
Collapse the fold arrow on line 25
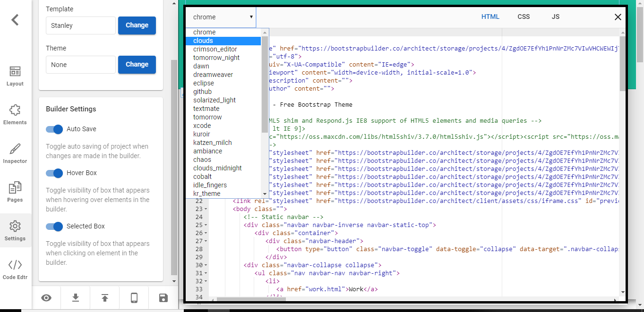[206, 225]
